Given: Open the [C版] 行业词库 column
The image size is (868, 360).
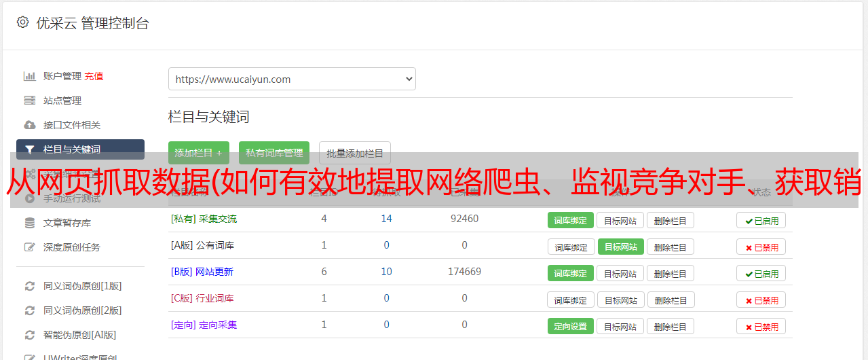Looking at the screenshot, I should coord(202,298).
